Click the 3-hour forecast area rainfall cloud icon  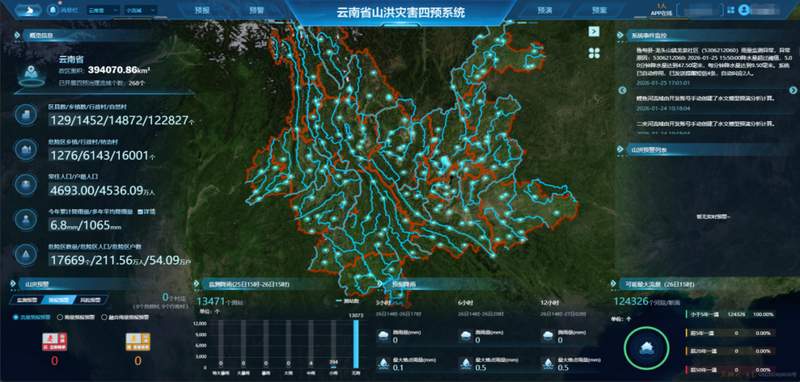pyautogui.click(x=383, y=336)
